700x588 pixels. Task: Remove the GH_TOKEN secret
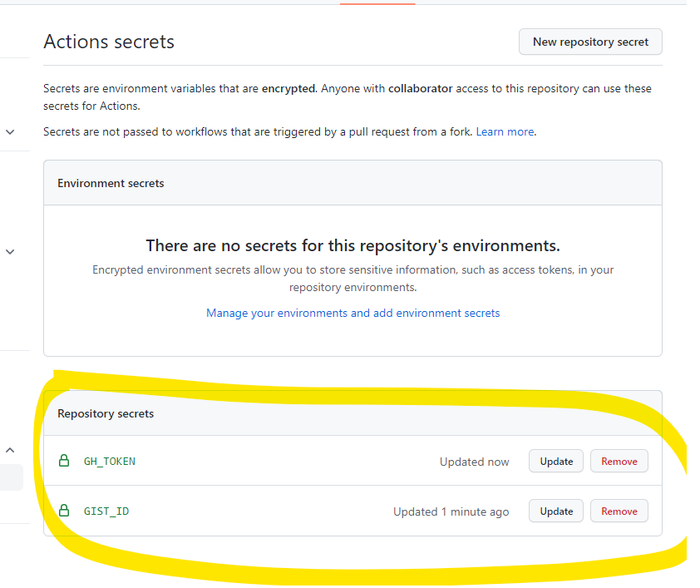[x=619, y=462]
